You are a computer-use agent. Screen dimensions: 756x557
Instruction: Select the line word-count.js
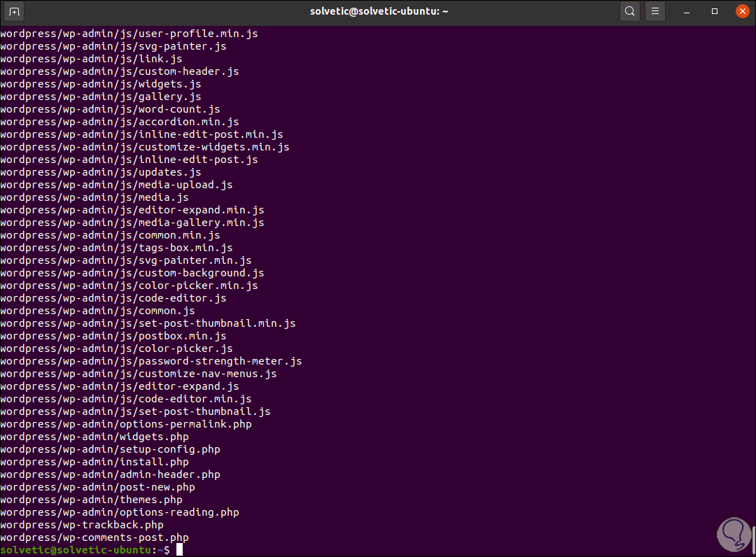(110, 109)
